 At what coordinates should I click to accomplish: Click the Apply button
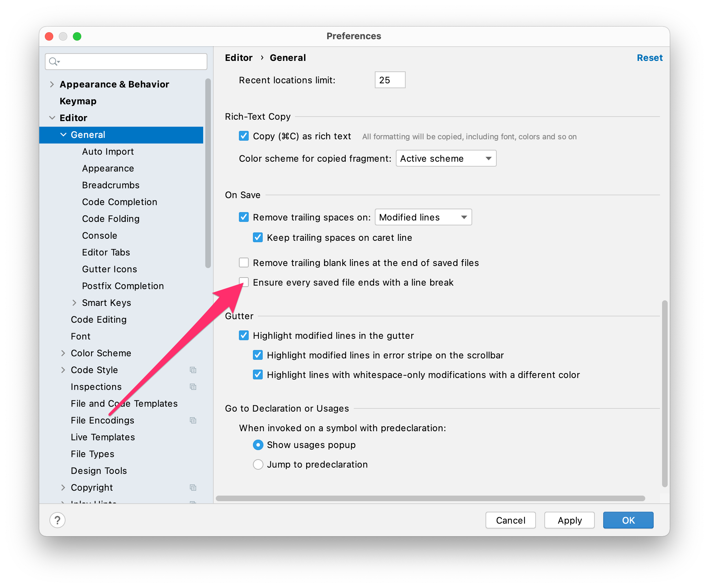(x=570, y=520)
